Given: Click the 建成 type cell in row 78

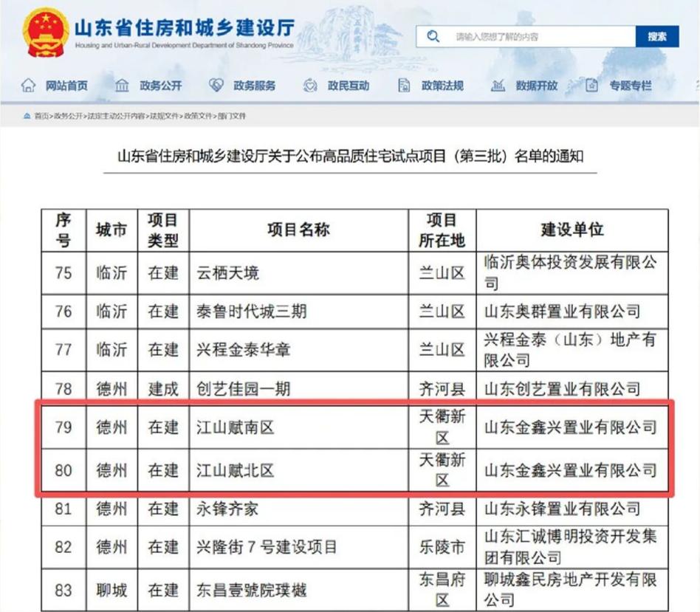Looking at the screenshot, I should tap(163, 389).
